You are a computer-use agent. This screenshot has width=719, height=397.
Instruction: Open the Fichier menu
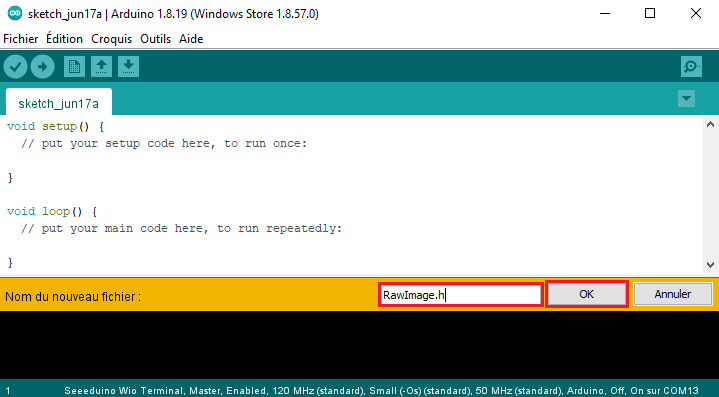(21, 39)
